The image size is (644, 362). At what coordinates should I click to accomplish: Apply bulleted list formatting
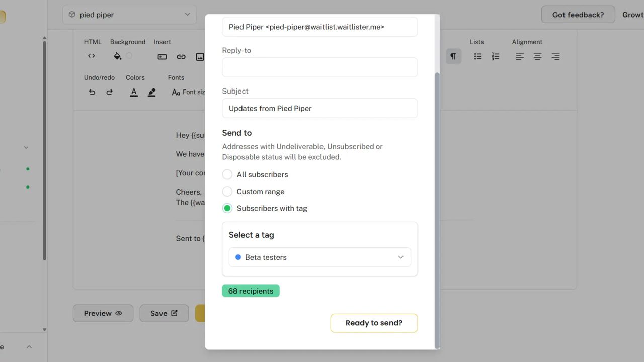point(477,56)
